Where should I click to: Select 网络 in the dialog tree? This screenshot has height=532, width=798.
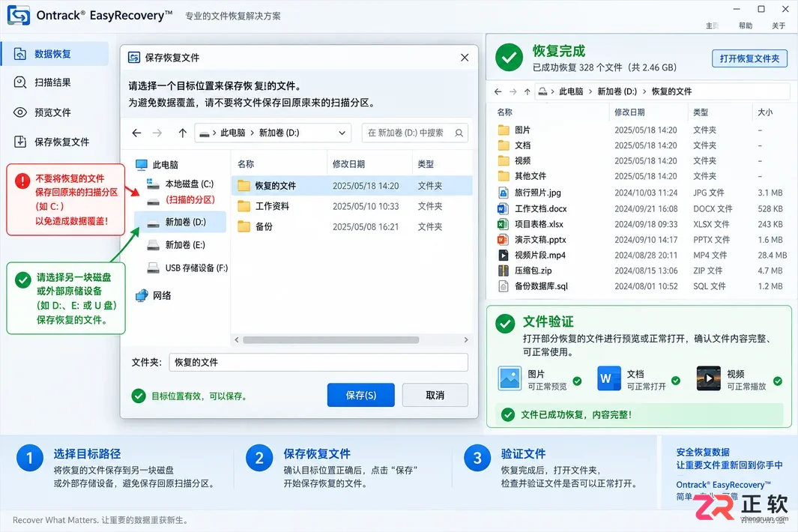pos(153,295)
